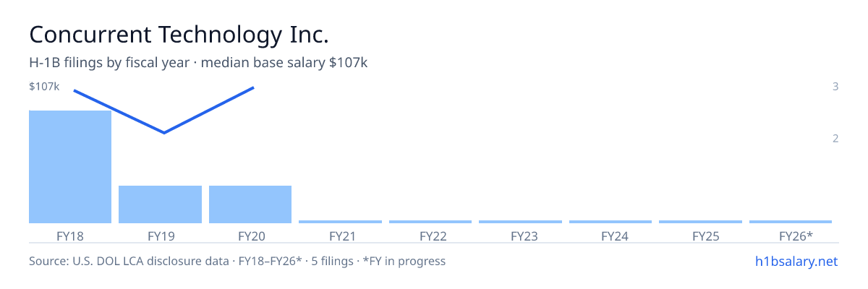Click the FY18 filings bar
868x289 pixels.
[x=70, y=167]
